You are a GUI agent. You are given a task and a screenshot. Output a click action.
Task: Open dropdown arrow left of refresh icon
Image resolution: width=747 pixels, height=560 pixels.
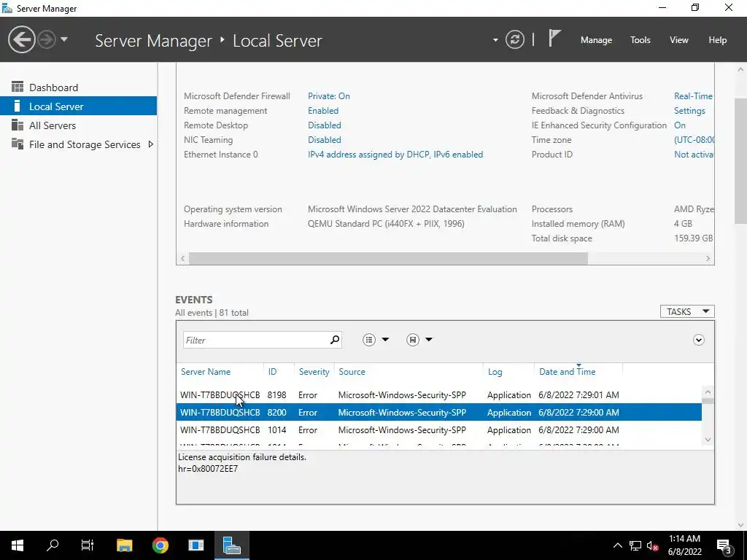pyautogui.click(x=495, y=40)
